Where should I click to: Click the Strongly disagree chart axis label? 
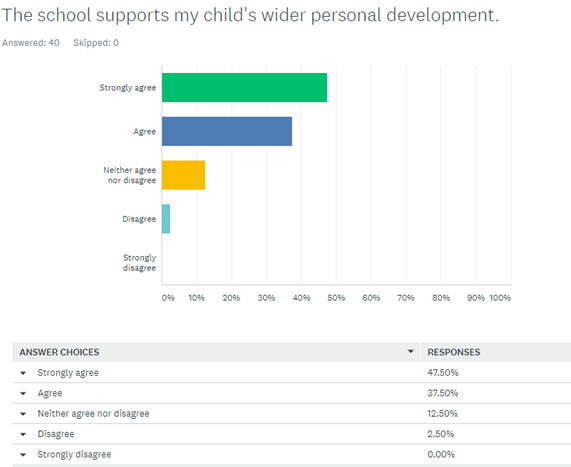point(139,263)
